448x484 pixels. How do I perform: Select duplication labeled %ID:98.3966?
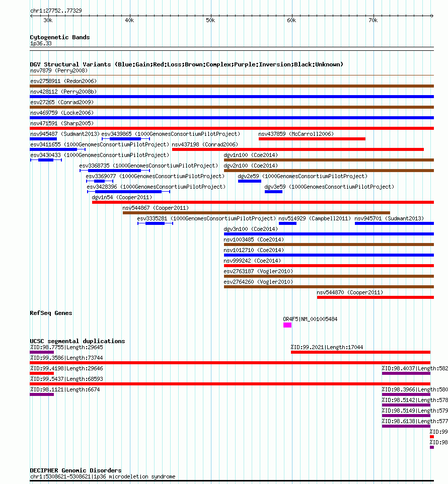(415, 389)
